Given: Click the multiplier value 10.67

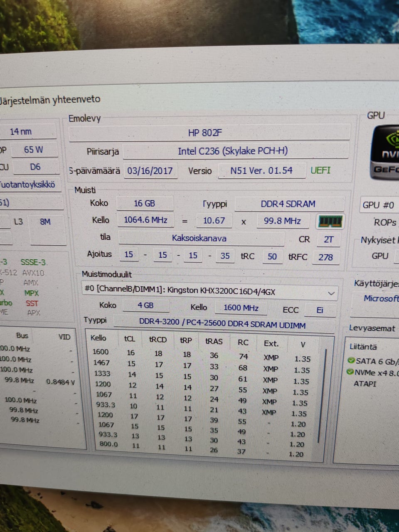Looking at the screenshot, I should 214,221.
